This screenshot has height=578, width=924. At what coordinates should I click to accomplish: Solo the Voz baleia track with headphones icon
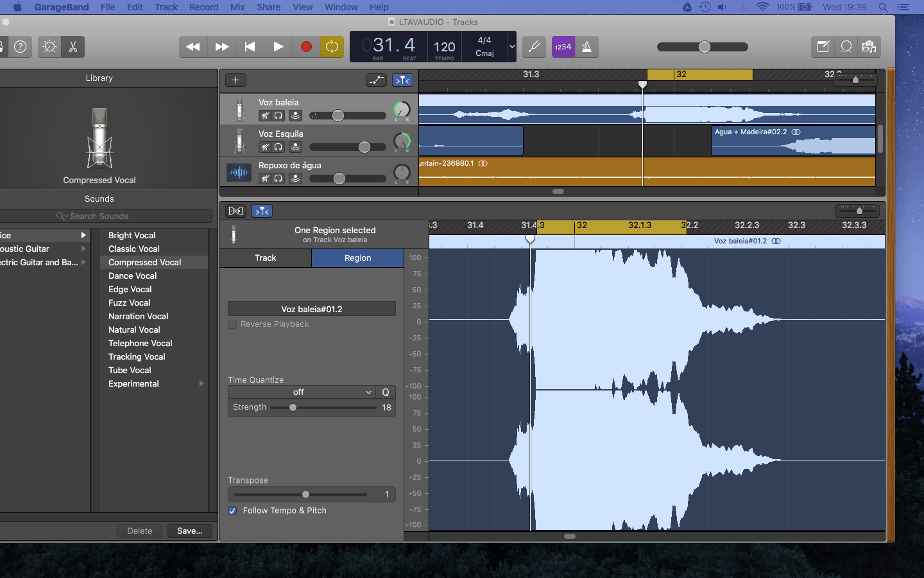click(x=278, y=116)
